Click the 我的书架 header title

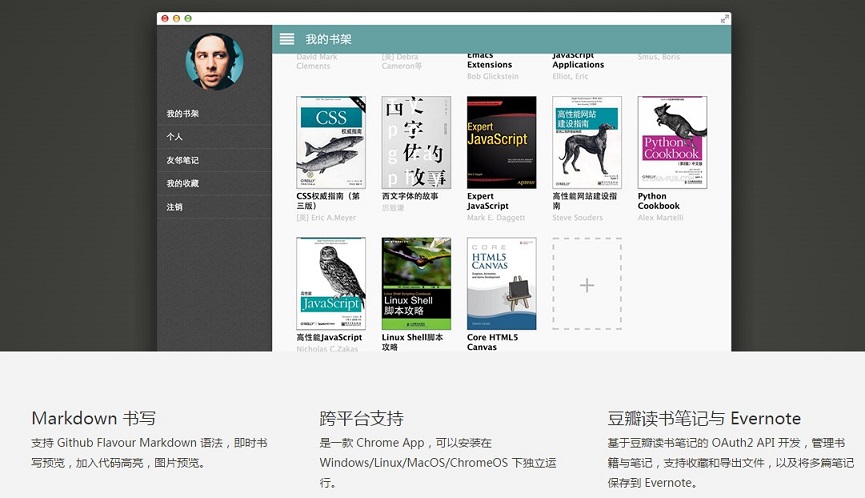[x=328, y=39]
